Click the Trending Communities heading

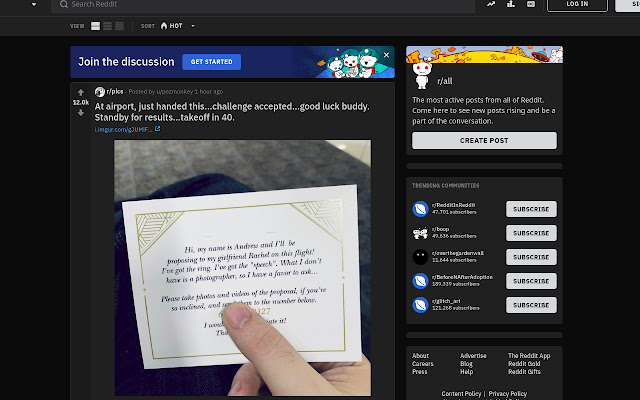[445, 186]
